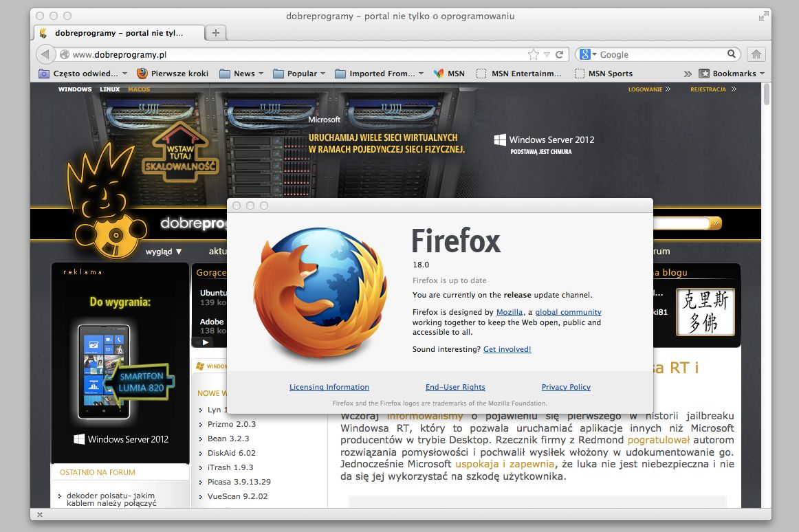Close the About Firefox dialog

tap(237, 206)
